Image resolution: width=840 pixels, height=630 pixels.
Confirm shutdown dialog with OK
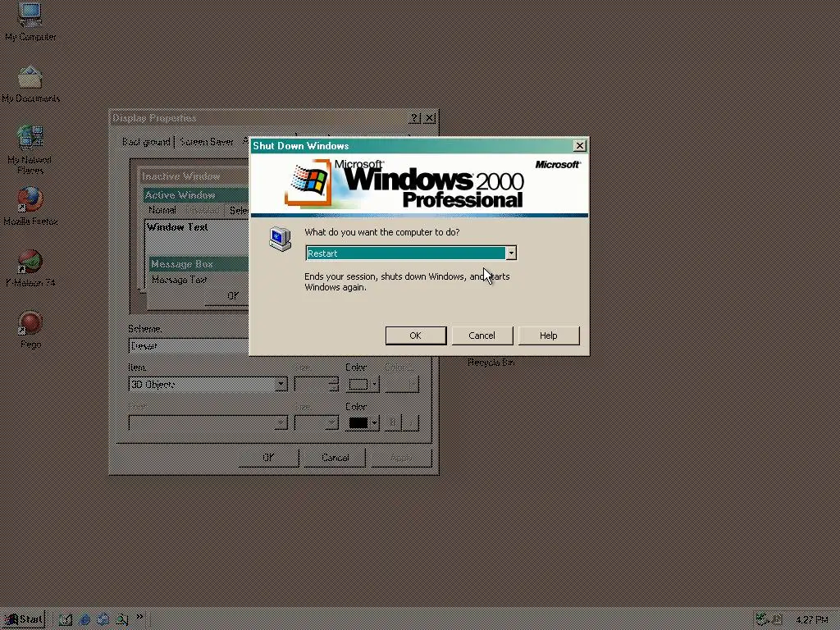416,336
